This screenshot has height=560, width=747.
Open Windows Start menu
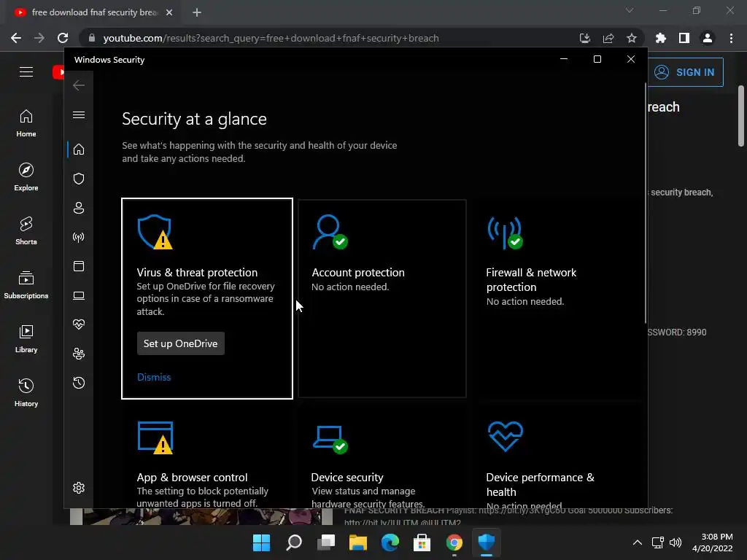(x=262, y=542)
